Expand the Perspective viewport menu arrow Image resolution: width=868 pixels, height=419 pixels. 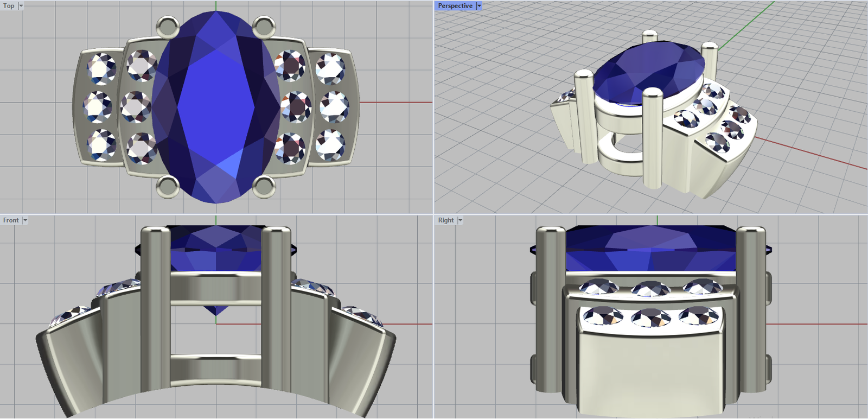pos(479,6)
